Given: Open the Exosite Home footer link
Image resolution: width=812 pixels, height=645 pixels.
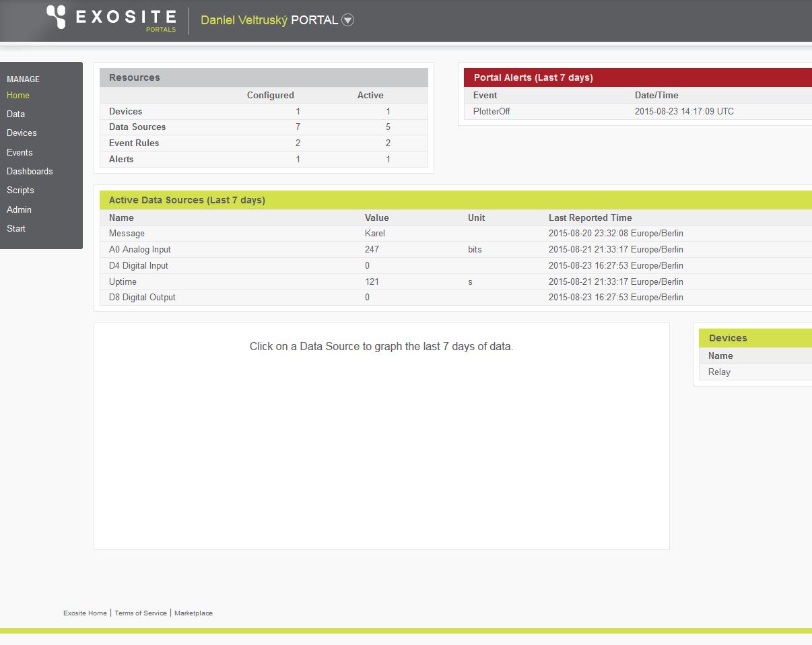Looking at the screenshot, I should [x=85, y=613].
